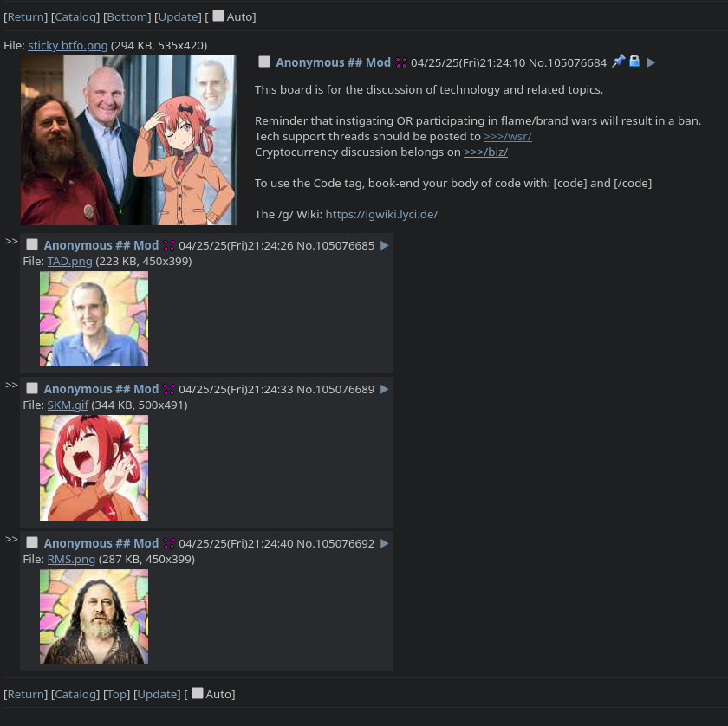Click the sticky pin icon on post 105076684
Image resolution: width=728 pixels, height=726 pixels.
tap(618, 62)
